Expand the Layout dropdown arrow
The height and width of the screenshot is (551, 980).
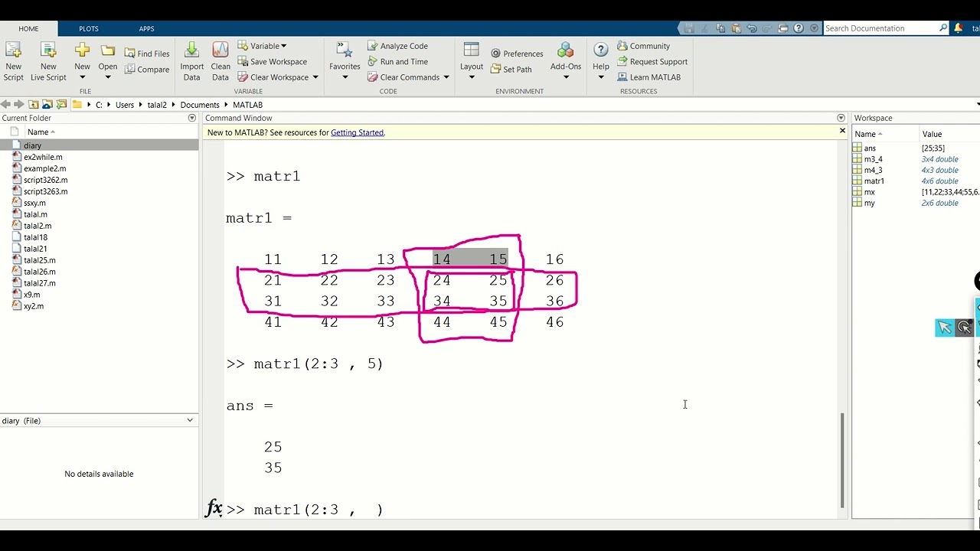(472, 77)
